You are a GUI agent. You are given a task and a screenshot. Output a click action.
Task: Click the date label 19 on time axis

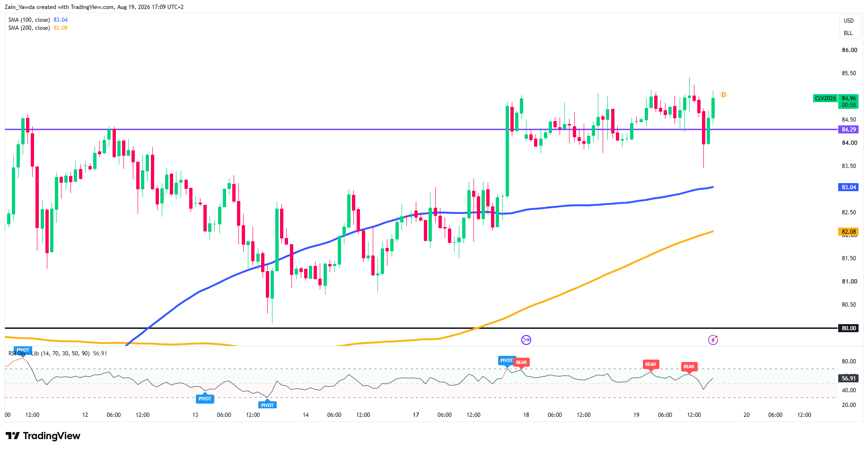click(636, 415)
